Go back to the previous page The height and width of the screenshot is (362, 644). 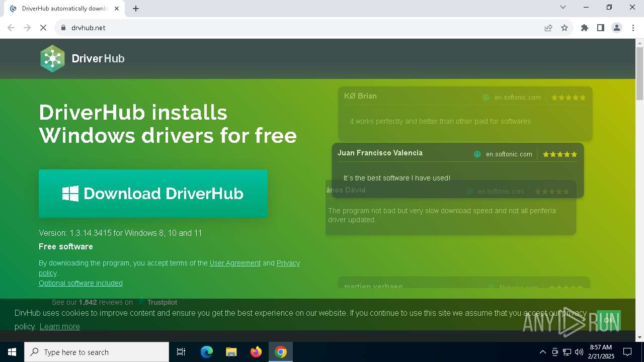pyautogui.click(x=11, y=28)
